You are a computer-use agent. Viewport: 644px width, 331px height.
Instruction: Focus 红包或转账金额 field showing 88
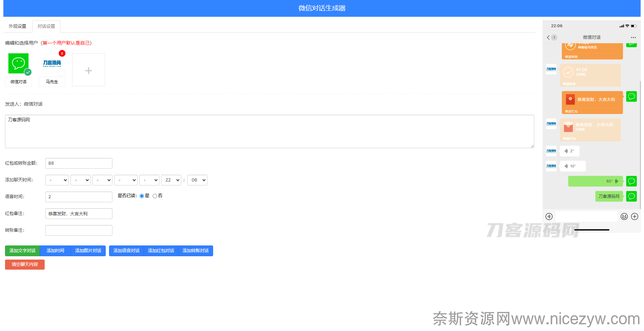tap(79, 163)
